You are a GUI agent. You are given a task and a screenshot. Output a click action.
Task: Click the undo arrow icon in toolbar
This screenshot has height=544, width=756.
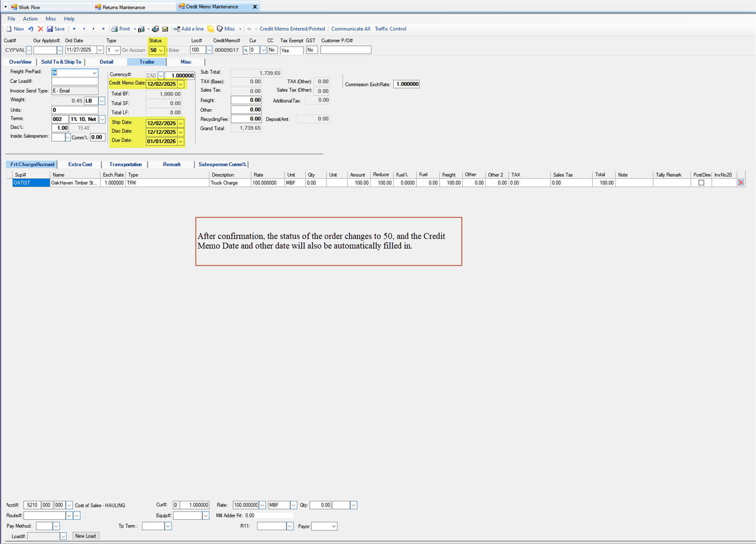pos(31,29)
